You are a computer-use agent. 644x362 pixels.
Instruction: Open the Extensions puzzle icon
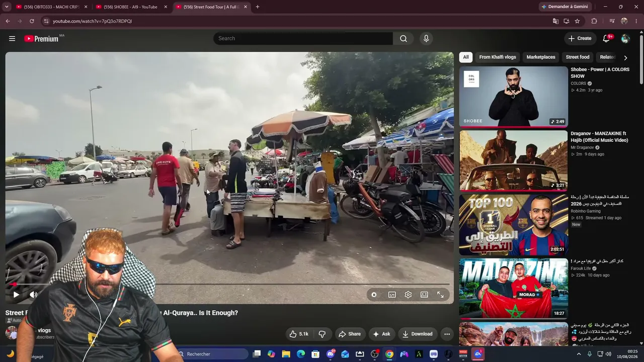pyautogui.click(x=594, y=21)
